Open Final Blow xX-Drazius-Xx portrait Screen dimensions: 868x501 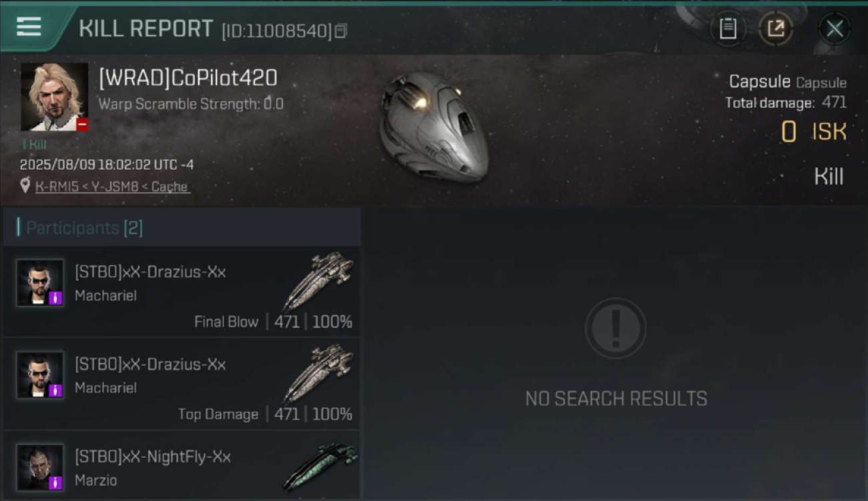[x=40, y=283]
